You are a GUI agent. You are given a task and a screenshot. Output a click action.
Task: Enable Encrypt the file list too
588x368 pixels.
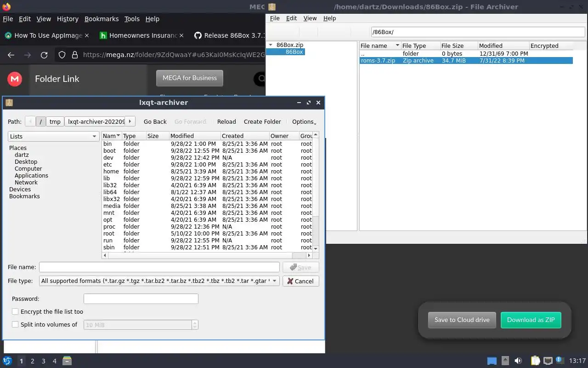click(15, 312)
